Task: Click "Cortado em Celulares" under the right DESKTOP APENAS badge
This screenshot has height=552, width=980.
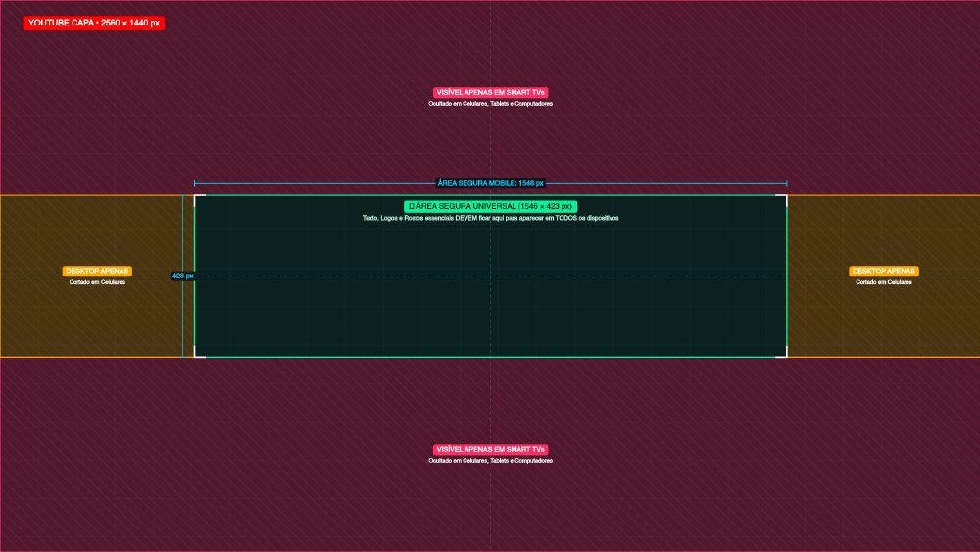Action: [884, 282]
